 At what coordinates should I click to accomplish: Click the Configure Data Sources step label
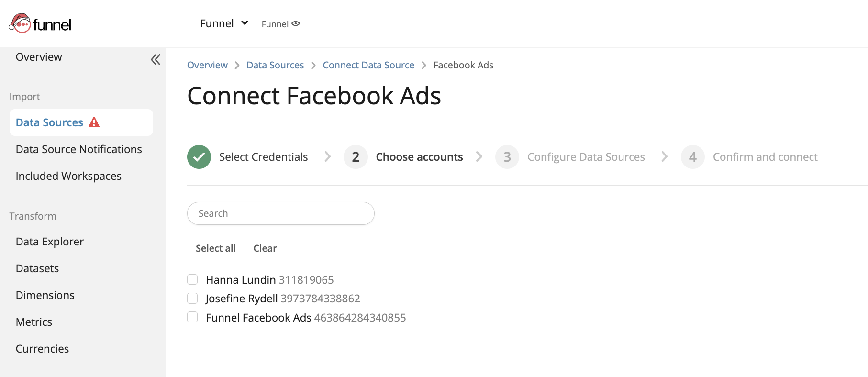pos(586,157)
